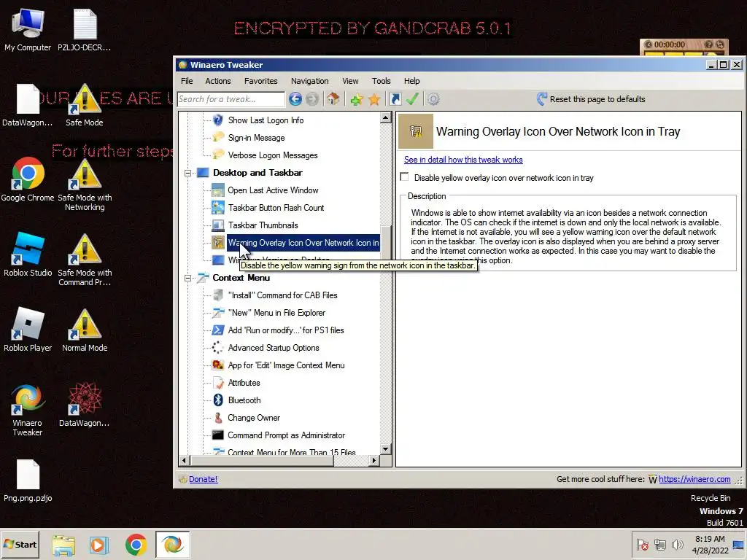The width and height of the screenshot is (747, 560).
Task: Open the Help menu
Action: [x=411, y=81]
